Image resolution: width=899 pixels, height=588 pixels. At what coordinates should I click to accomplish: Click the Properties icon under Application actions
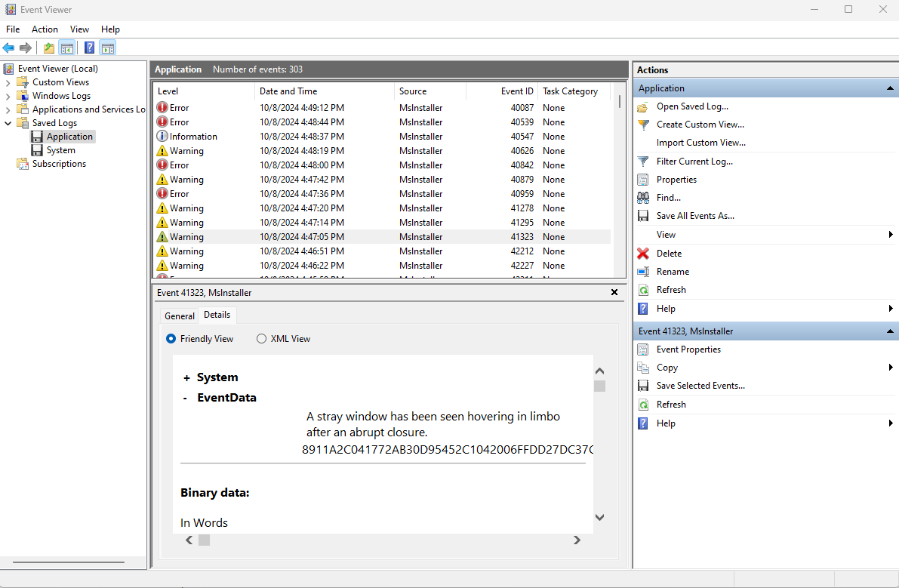click(x=643, y=180)
